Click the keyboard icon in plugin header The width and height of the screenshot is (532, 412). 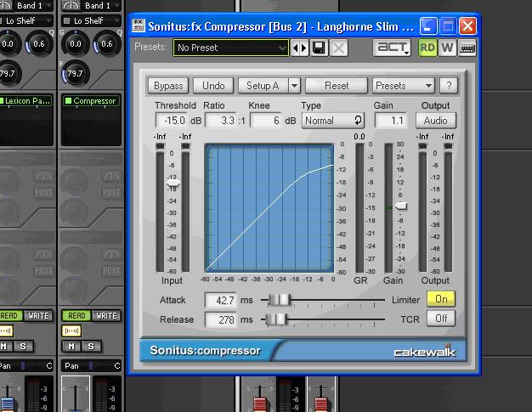[x=467, y=48]
